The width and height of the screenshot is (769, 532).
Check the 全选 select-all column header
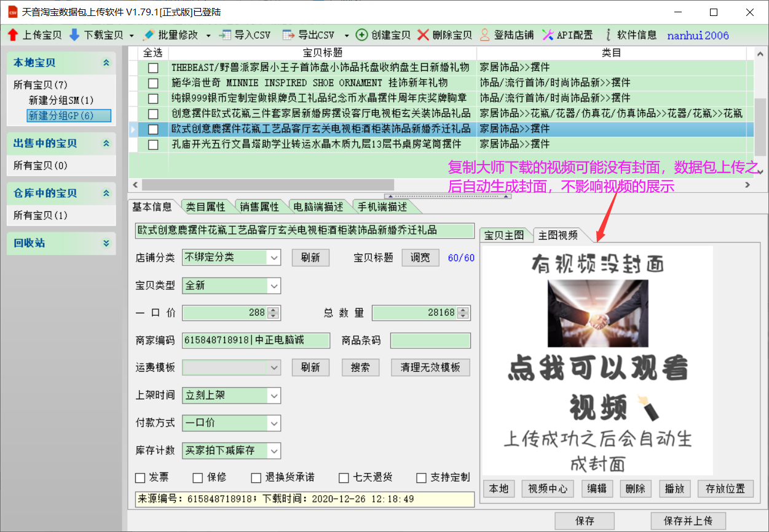152,53
